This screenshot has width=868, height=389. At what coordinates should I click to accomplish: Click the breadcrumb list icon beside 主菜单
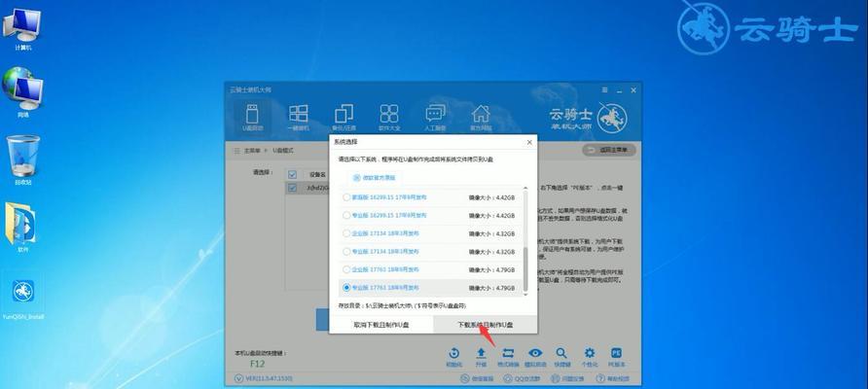tap(237, 150)
